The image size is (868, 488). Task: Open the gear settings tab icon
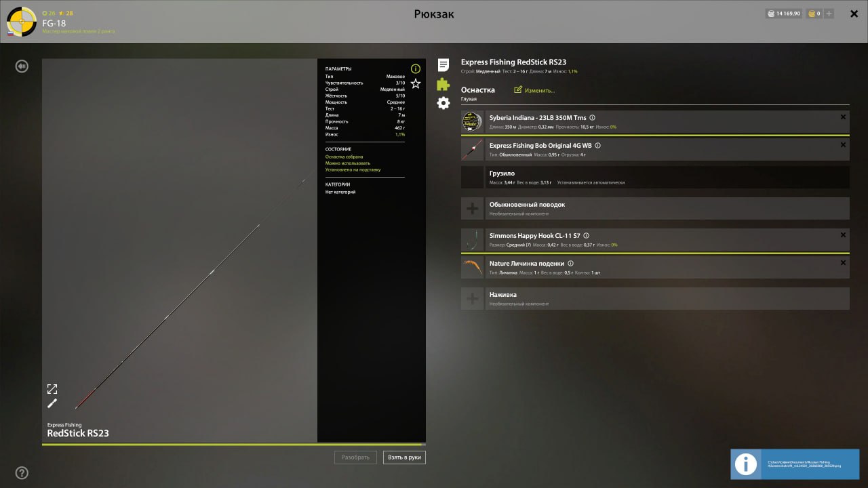pos(443,103)
